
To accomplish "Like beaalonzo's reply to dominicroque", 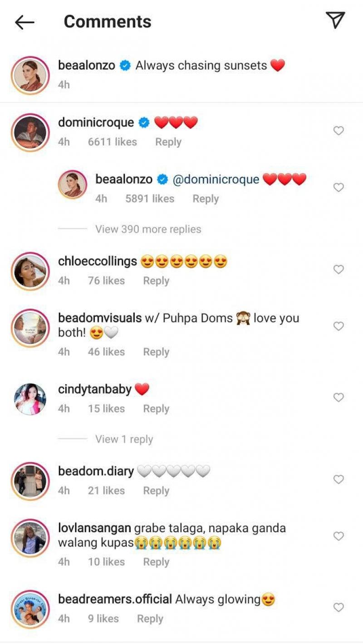I will pyautogui.click(x=338, y=188).
